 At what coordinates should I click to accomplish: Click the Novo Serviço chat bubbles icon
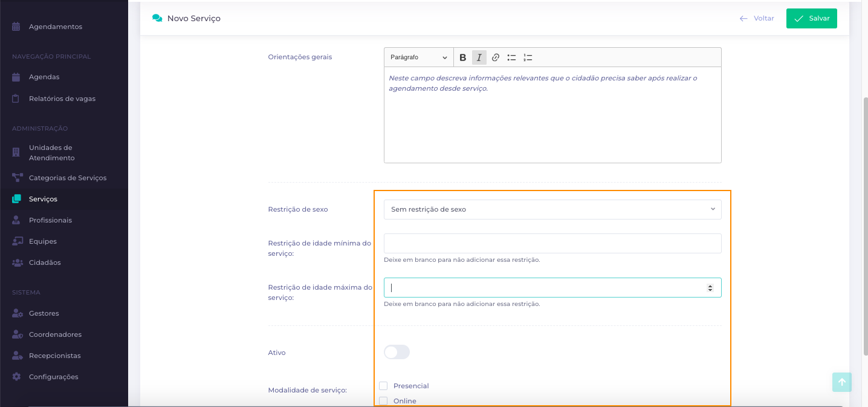[x=157, y=19]
